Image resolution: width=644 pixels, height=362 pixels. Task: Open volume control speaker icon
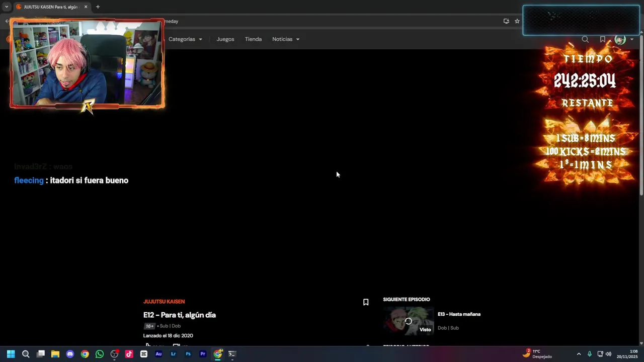pos(608,354)
